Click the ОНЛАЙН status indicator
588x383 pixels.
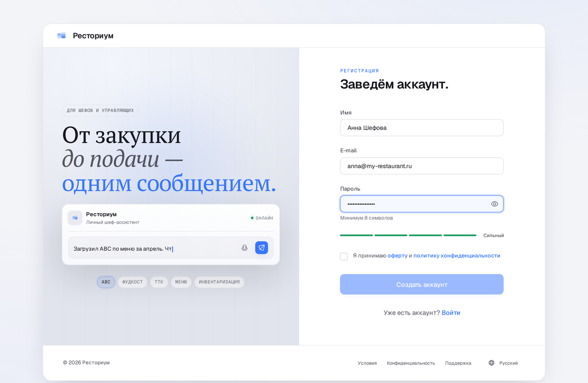pos(262,218)
